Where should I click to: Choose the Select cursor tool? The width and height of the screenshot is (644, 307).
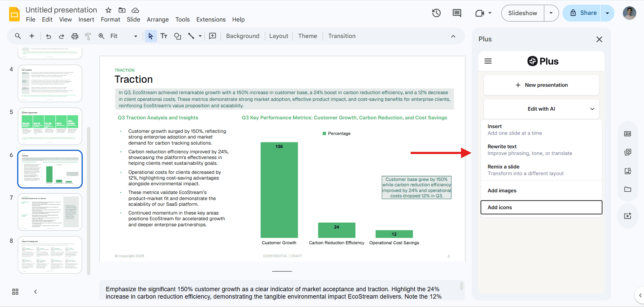[x=151, y=36]
